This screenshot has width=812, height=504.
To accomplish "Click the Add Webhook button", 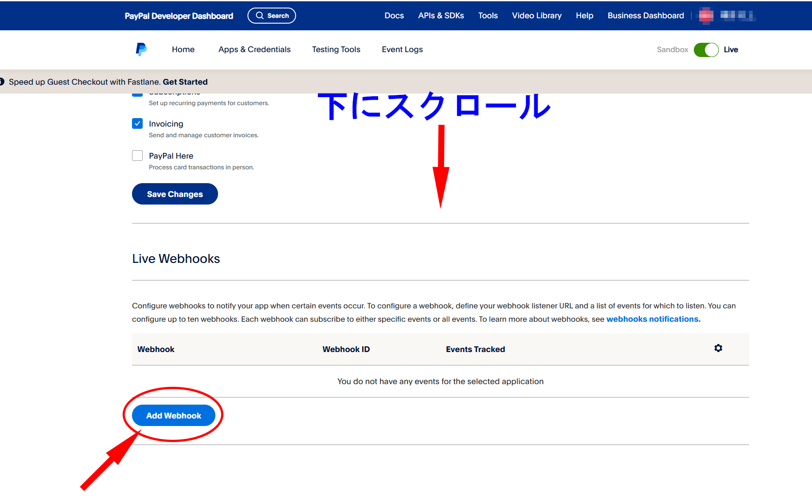I will click(173, 415).
